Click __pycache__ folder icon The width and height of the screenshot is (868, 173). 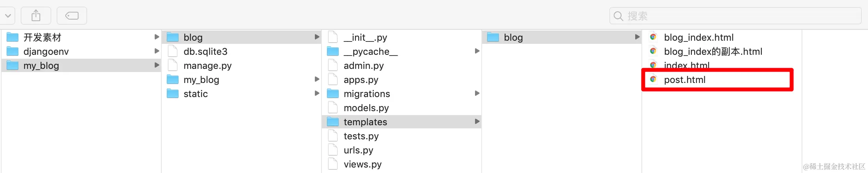pos(333,51)
